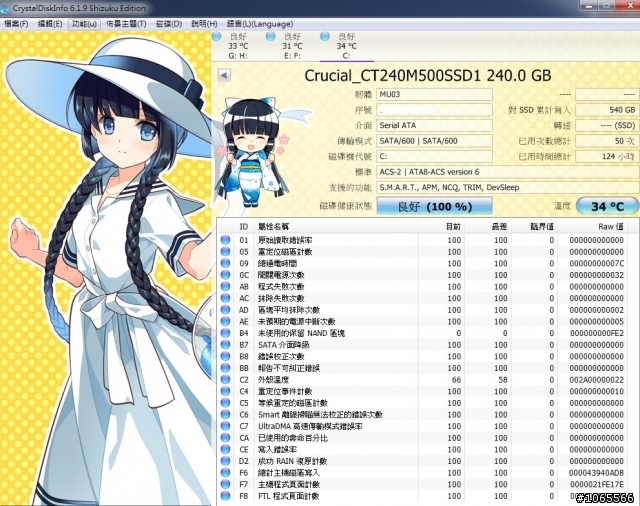The image size is (640, 506).
Task: Click the status icon of attribute AC
Action: click(x=225, y=298)
